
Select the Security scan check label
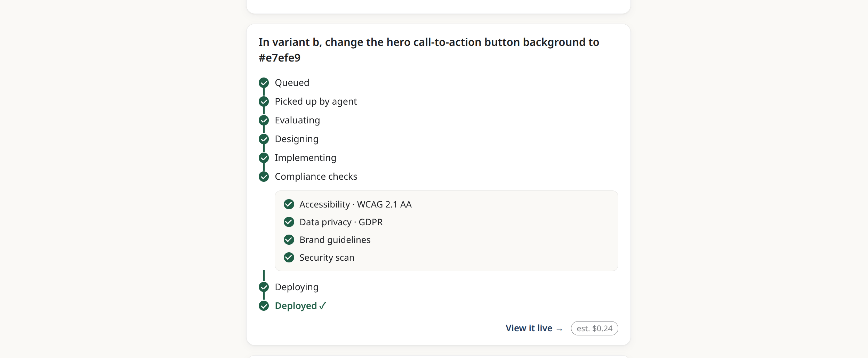pos(327,258)
